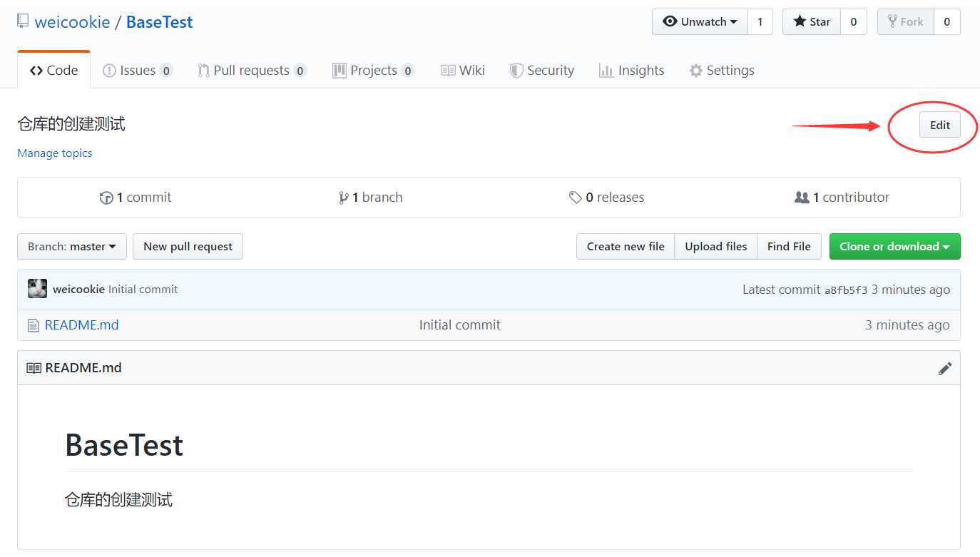This screenshot has height=557, width=980.
Task: Open the Clone or download dropdown
Action: coord(894,246)
